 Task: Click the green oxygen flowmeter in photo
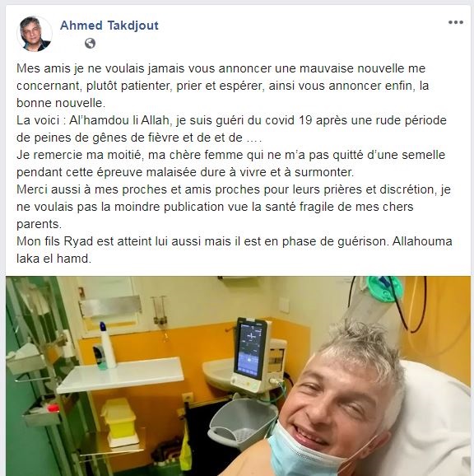[x=383, y=288]
